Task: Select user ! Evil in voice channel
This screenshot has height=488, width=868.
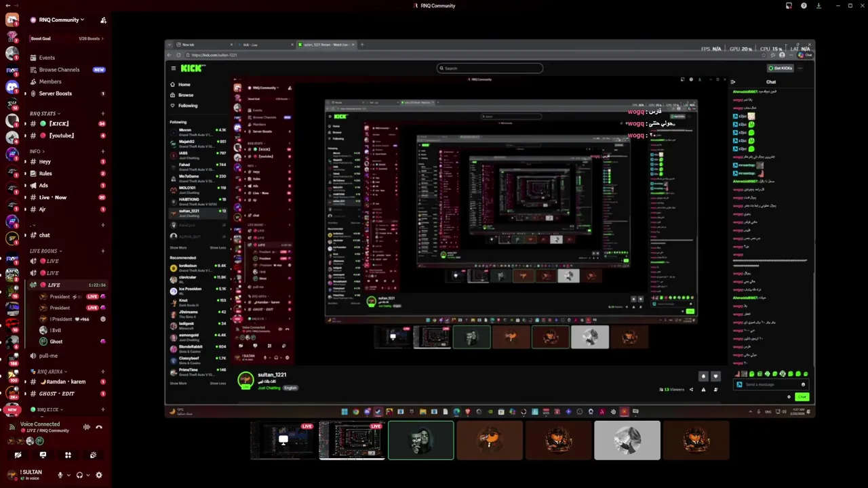Action: click(x=72, y=330)
